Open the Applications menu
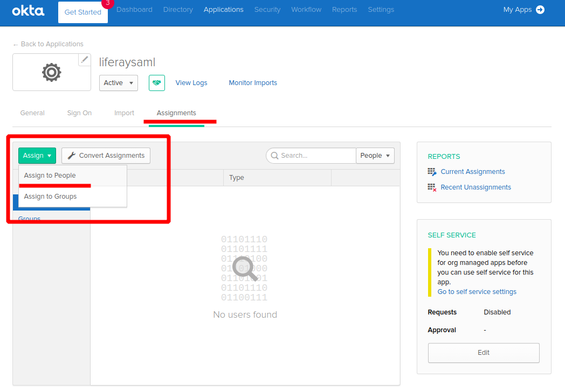Viewport: 565px width, 392px height. click(x=223, y=10)
